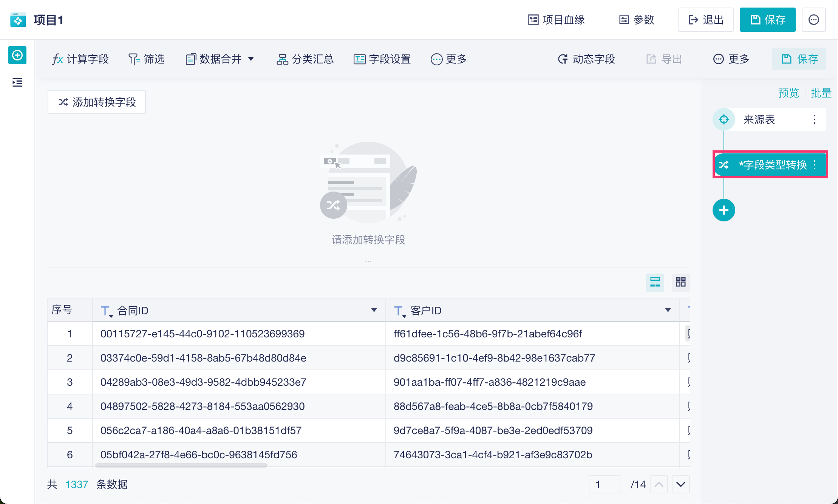This screenshot has height=504, width=838.
Task: Click the teal plus icon in left sidebar
Action: 17,56
